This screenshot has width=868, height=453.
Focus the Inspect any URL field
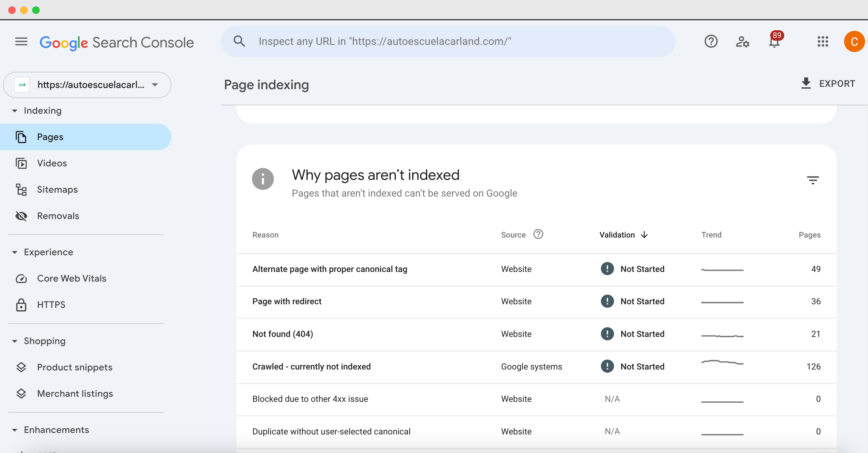pyautogui.click(x=448, y=41)
